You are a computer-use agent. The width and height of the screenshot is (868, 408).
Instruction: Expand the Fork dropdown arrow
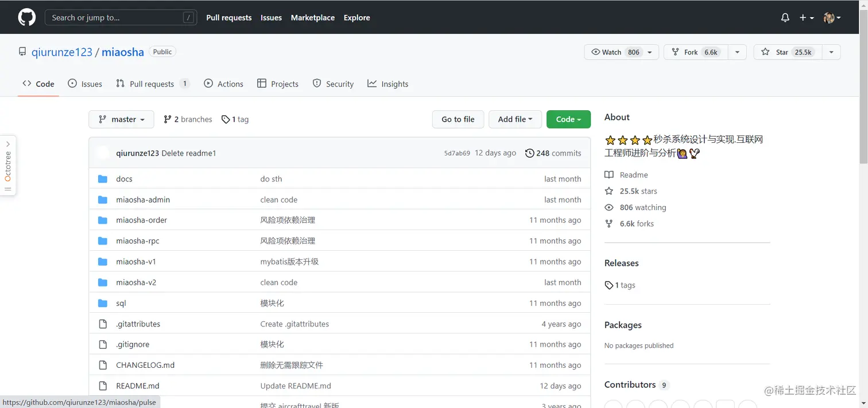[737, 52]
